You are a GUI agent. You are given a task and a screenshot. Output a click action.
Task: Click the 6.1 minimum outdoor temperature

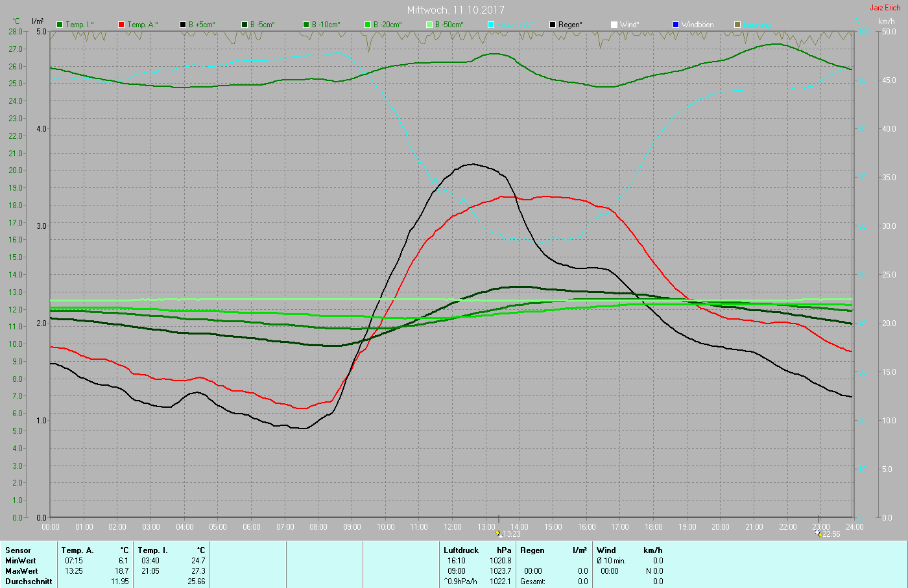pos(123,561)
